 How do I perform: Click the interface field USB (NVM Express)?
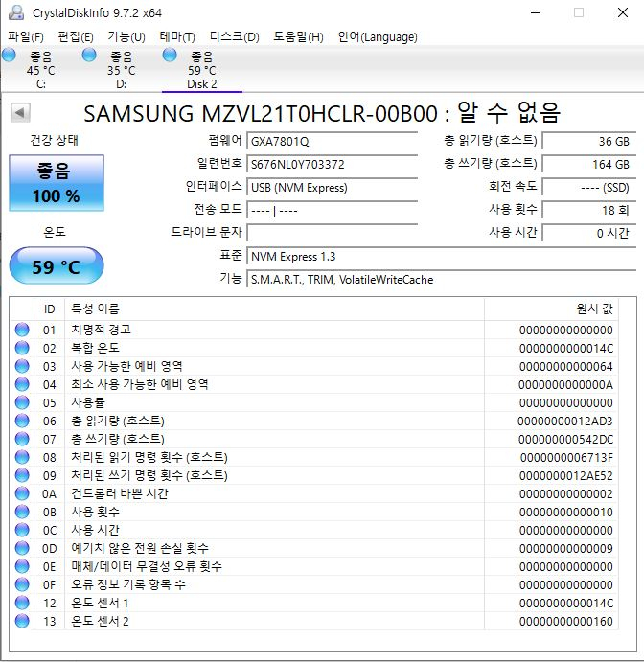pyautogui.click(x=332, y=188)
